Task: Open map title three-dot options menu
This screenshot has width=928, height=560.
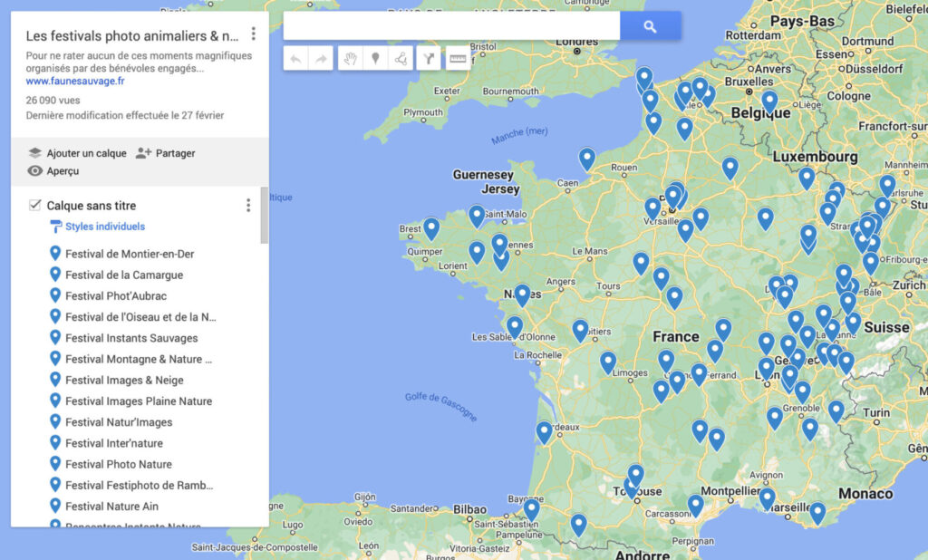Action: tap(254, 34)
